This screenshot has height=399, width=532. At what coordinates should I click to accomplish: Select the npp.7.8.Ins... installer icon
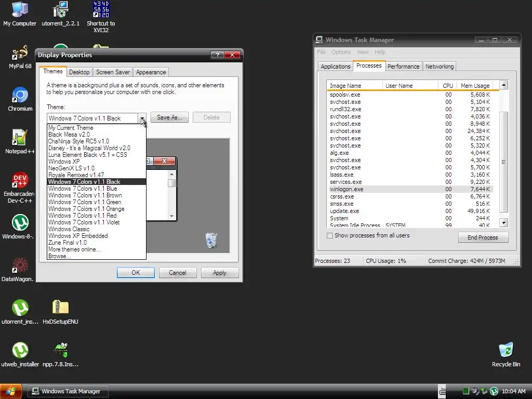[60, 354]
